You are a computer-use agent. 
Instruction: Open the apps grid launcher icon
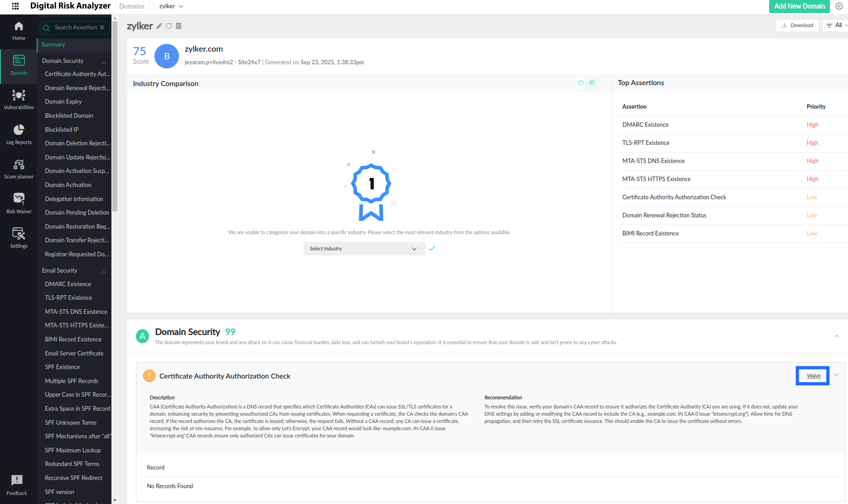[x=15, y=6]
